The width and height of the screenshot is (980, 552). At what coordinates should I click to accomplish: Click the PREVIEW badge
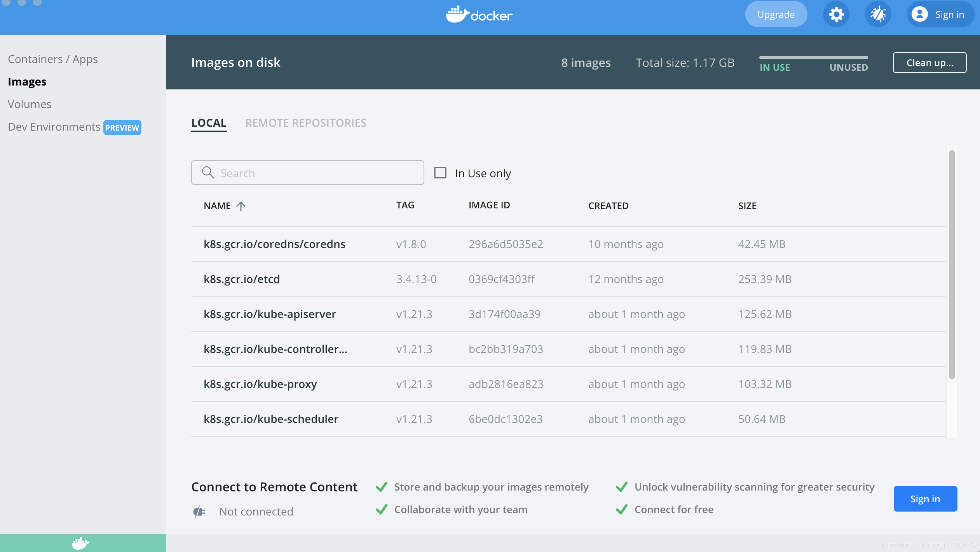(x=122, y=128)
